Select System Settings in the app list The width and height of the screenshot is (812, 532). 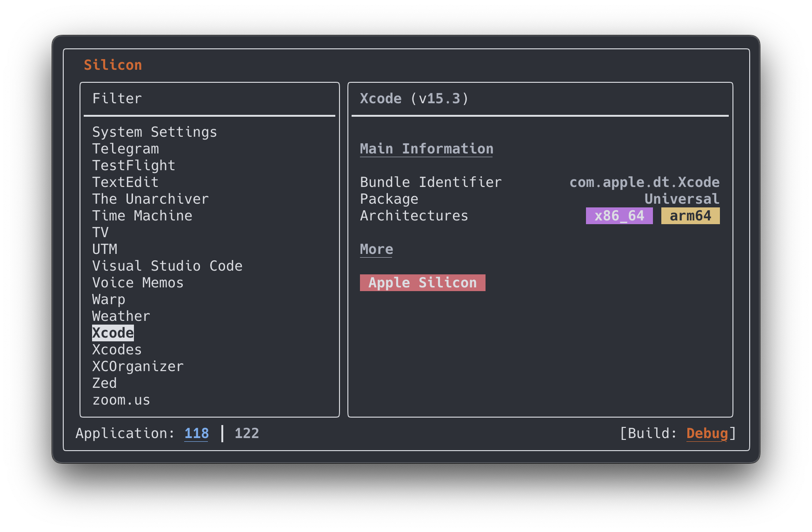[154, 132]
